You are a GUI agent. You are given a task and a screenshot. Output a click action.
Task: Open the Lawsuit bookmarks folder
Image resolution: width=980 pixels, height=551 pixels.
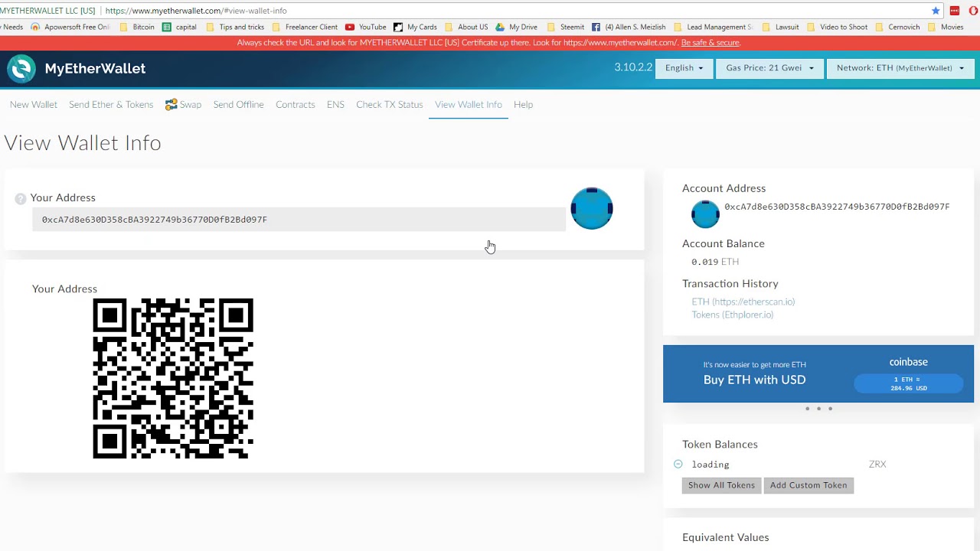780,27
